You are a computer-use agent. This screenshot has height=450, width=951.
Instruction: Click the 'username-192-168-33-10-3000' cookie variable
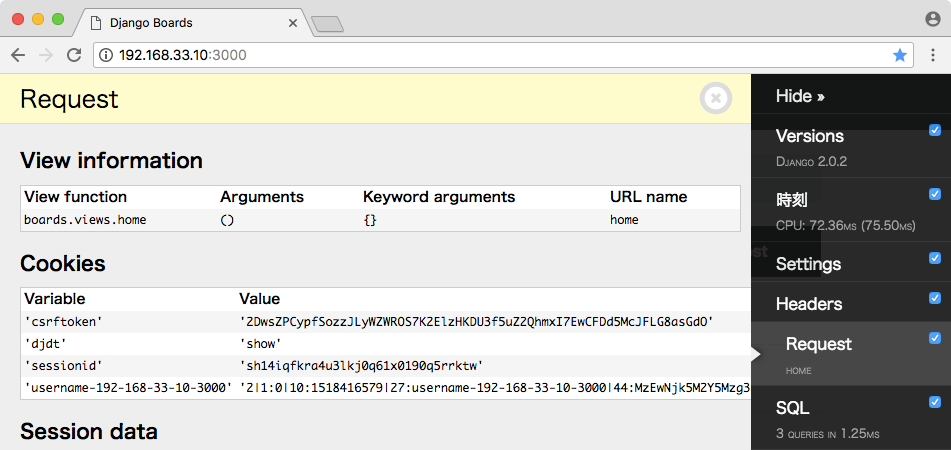[128, 388]
